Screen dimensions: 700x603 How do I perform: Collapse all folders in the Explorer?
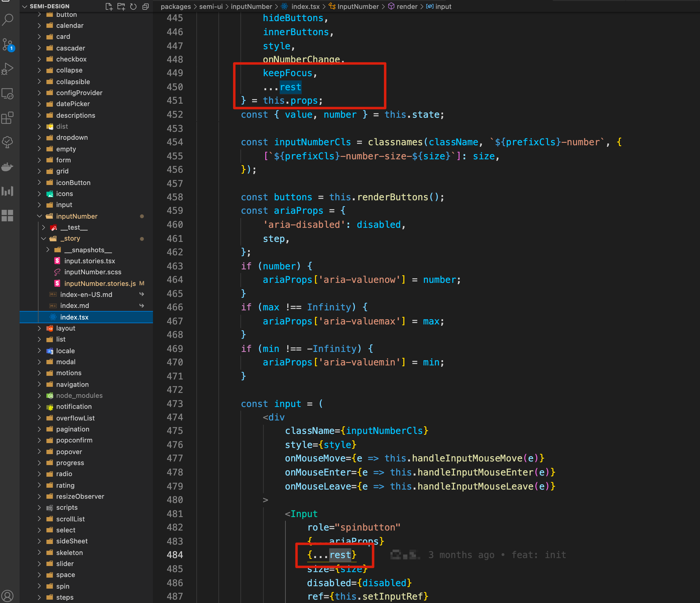(145, 6)
